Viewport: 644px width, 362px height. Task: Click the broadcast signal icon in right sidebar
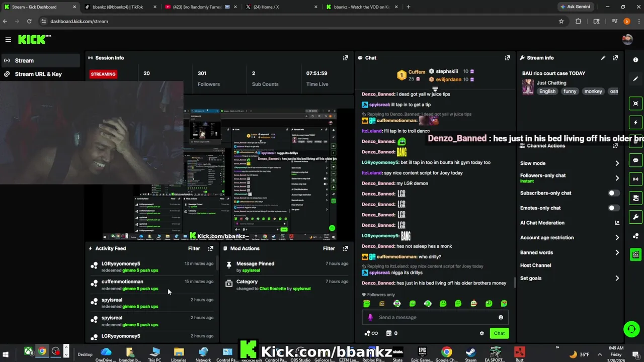click(x=636, y=179)
